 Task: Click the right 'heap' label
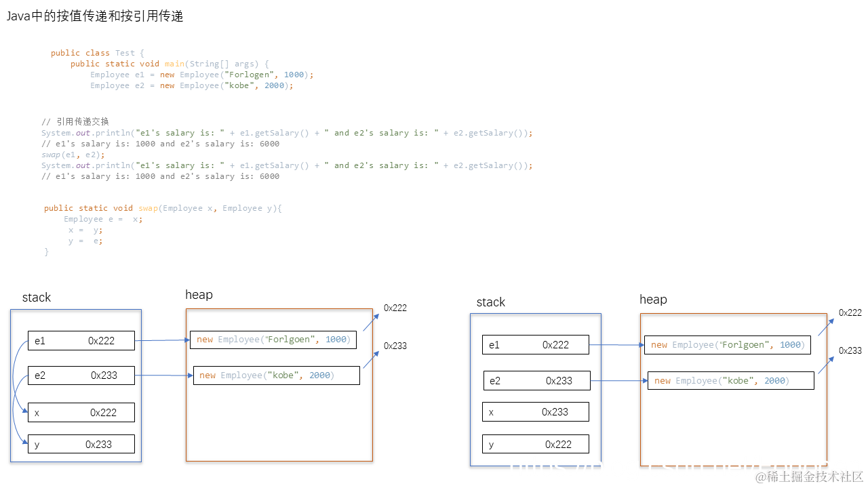click(x=653, y=299)
